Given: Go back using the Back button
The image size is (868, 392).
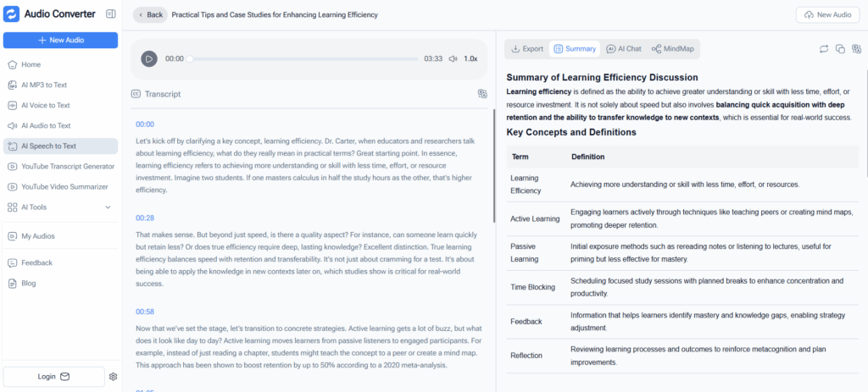Looking at the screenshot, I should [x=150, y=14].
